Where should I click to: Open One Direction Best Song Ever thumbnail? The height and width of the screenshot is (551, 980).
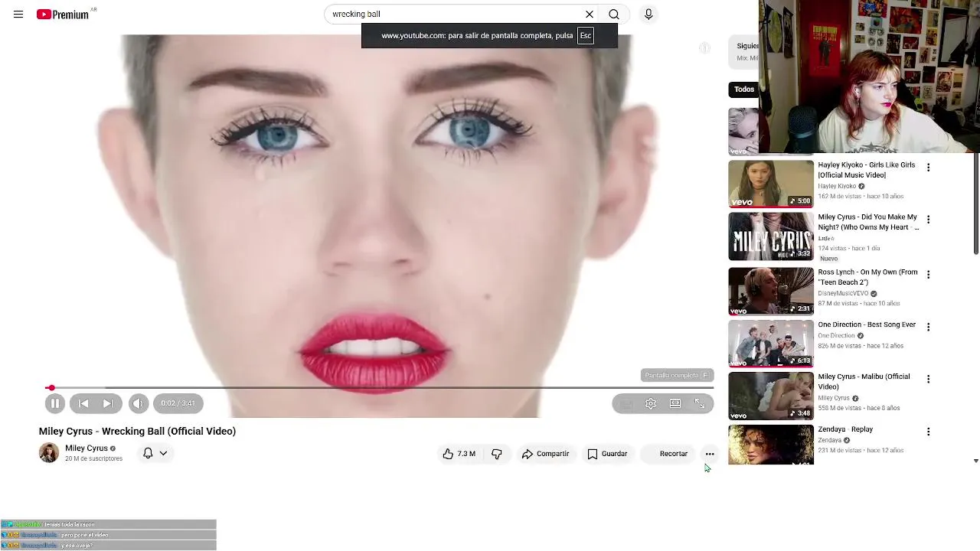tap(771, 344)
